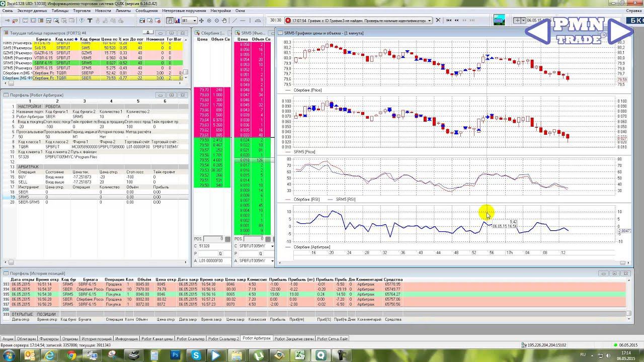The width and height of the screenshot is (644, 362).
Task: Click the Комиссия column header in history table
Action: click(x=257, y=279)
